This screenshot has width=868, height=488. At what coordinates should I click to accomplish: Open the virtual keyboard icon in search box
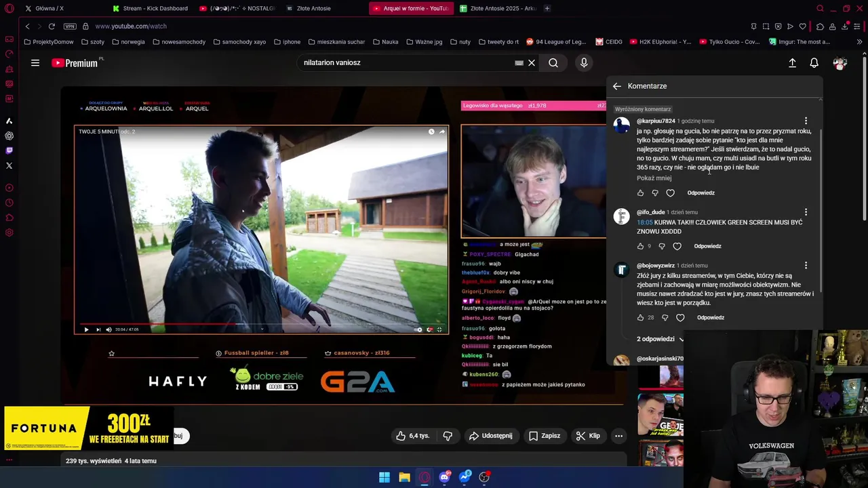pos(519,63)
